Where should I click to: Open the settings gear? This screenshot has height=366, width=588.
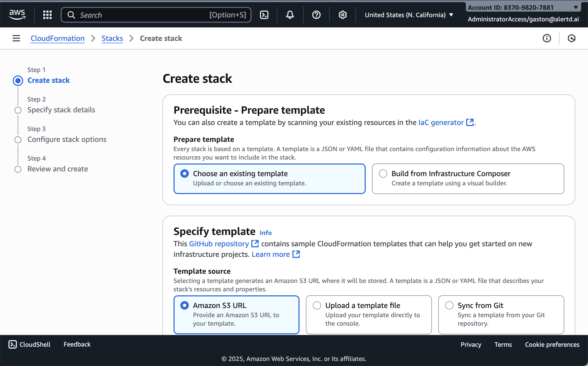pos(342,15)
